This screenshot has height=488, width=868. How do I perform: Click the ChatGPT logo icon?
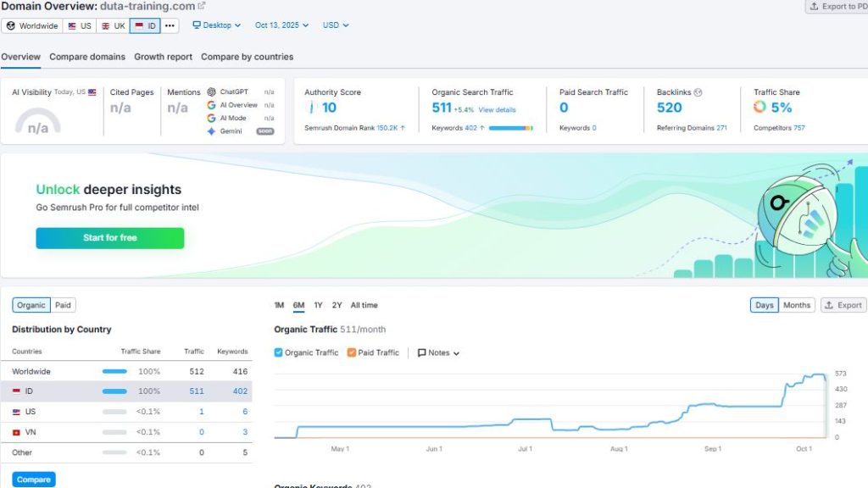[x=211, y=91]
